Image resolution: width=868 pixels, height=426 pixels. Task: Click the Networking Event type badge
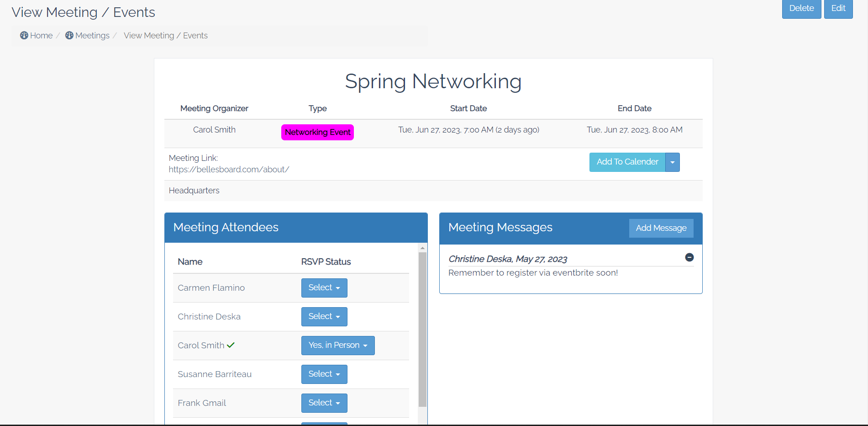tap(318, 133)
